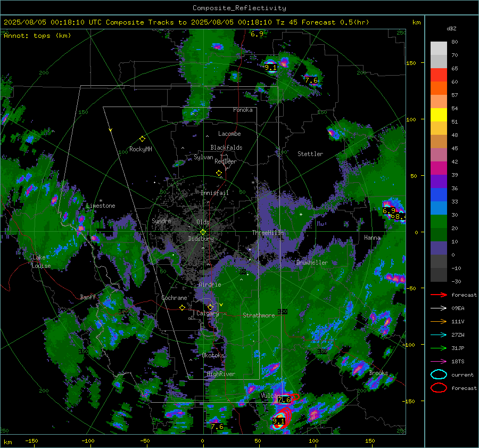Viewport: 479px width, 448px height.
Task: Click the UTC Composite Tracks timestamp header
Action: pos(186,22)
